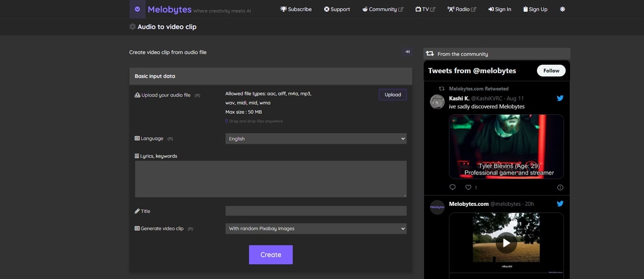Open the Melobytes home title link
This screenshot has width=644, height=279.
(169, 9)
